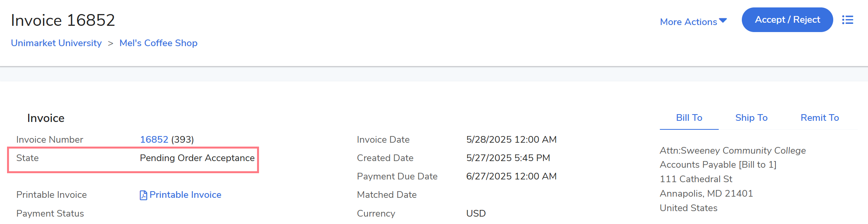
Task: Click the Invoice 16852 page title
Action: point(63,20)
